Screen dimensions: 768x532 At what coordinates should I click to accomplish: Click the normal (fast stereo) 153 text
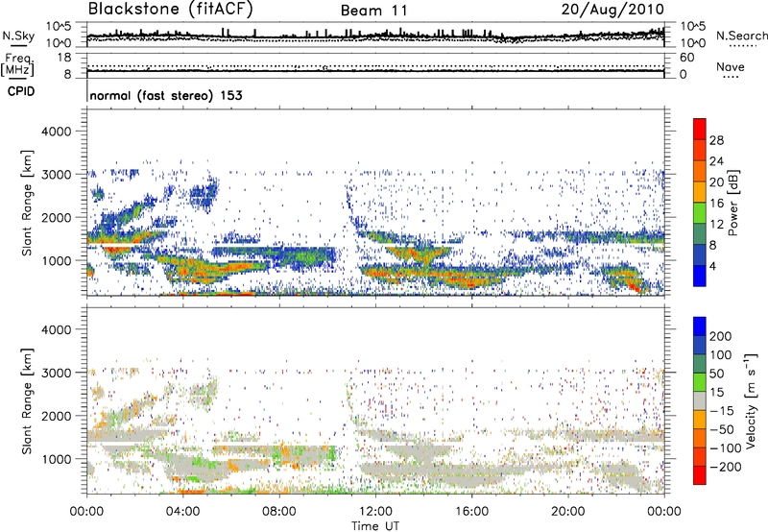[x=166, y=95]
